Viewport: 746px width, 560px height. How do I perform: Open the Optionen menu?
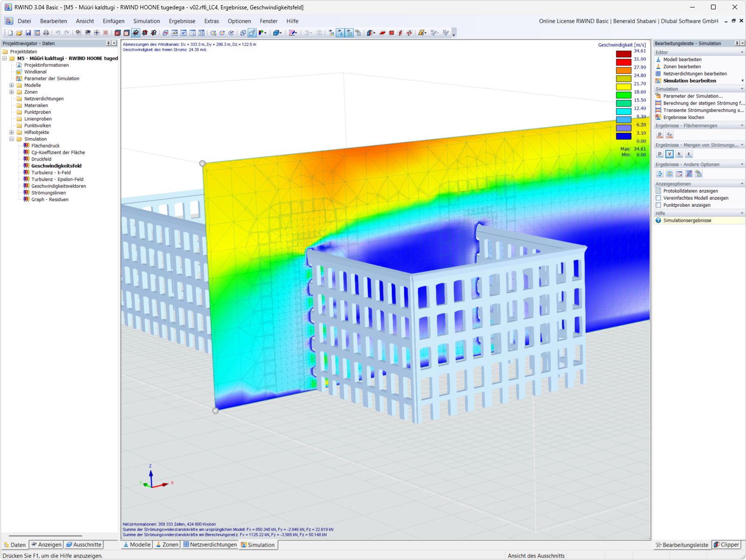pyautogui.click(x=239, y=21)
